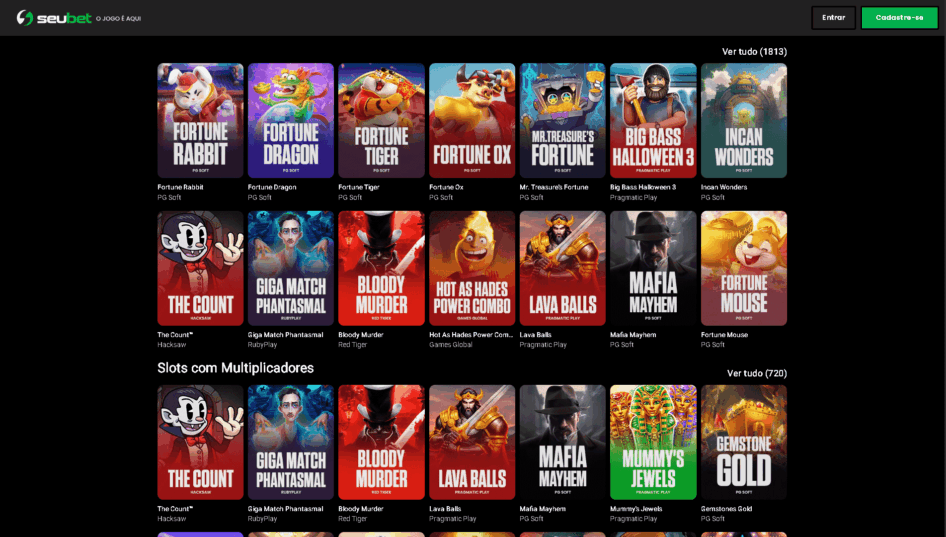Click the 'Slots com Multiplicadores' heading
Viewport: 946px width, 537px height.
tap(235, 368)
